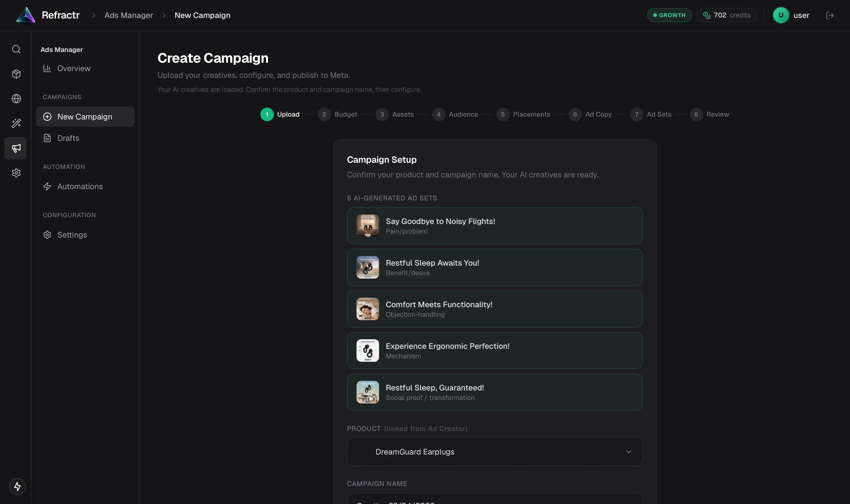Select 'Restful Sleep Awaits You!' ad set title

432,263
